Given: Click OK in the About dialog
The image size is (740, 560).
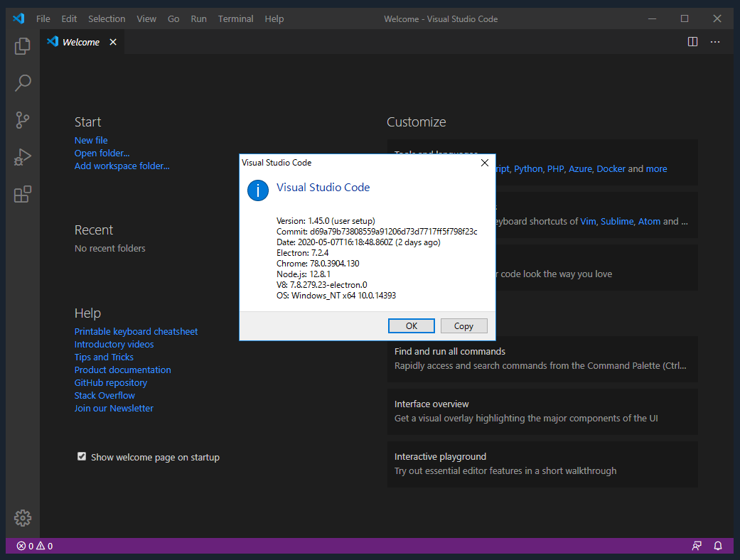Looking at the screenshot, I should [411, 326].
